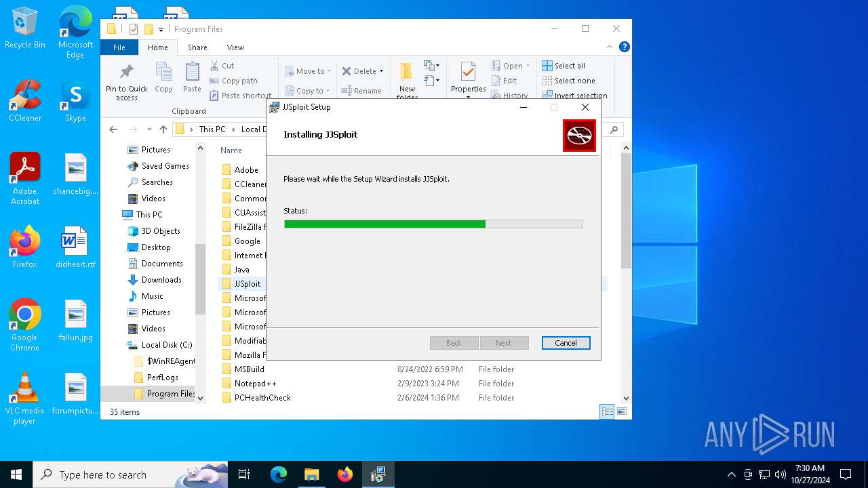
Task: Open the VLC media player desktop shortcut
Action: coord(25,399)
